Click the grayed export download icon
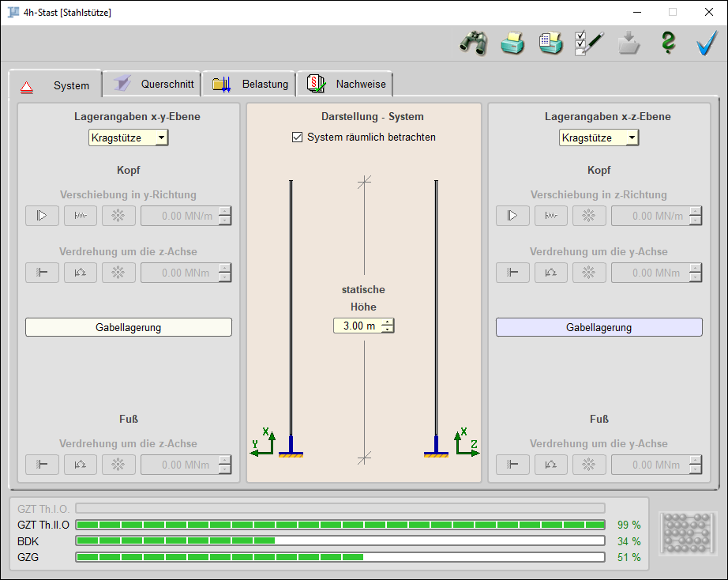Viewport: 728px width, 580px height. click(x=629, y=43)
